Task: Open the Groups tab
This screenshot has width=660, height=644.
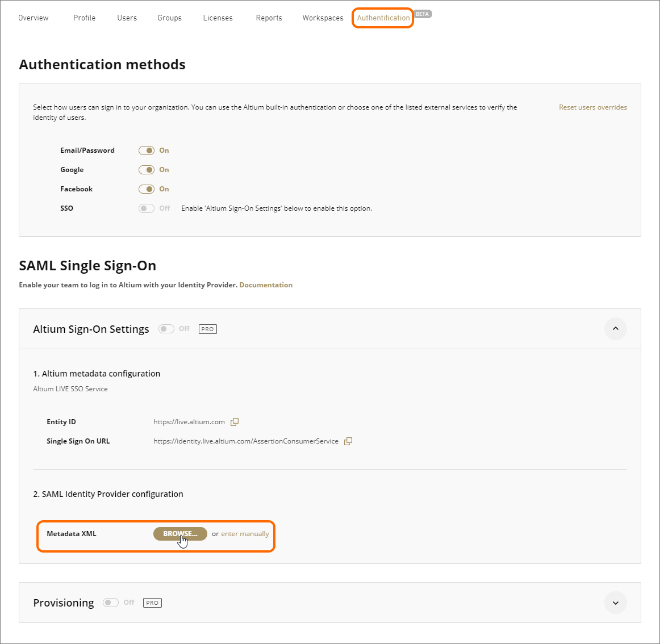Action: (x=169, y=18)
